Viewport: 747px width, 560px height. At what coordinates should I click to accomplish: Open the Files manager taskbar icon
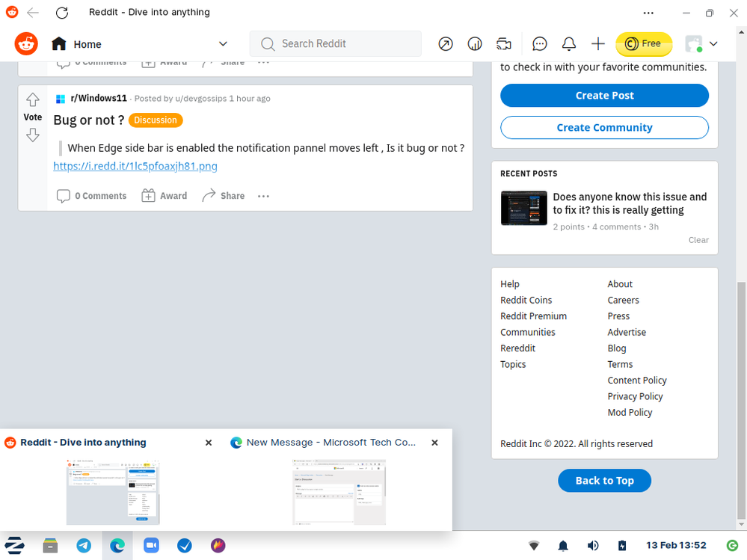point(50,545)
